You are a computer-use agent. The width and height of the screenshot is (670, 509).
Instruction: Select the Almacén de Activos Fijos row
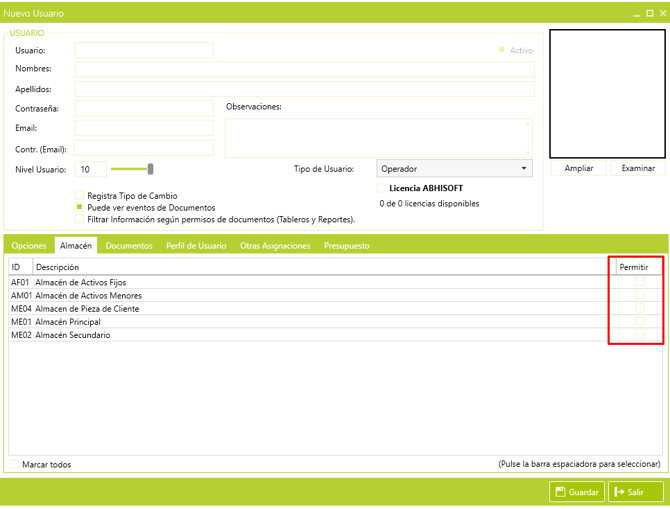point(81,283)
